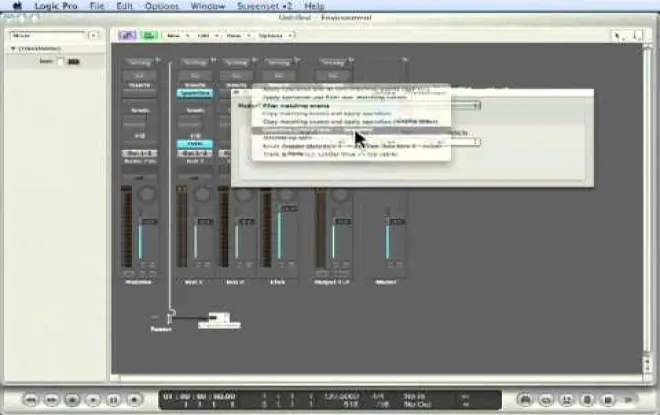Screen dimensions: 660x415
Task: Toggle the Icon checkbox in the Inspector
Action: [x=60, y=62]
